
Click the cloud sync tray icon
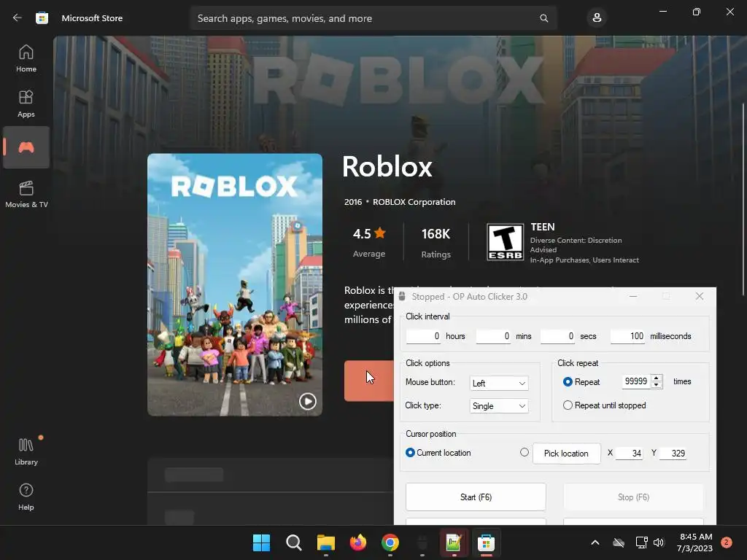(x=619, y=542)
